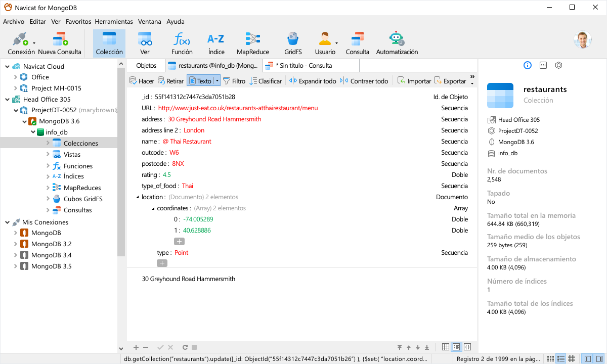Viewport: 607px width, 364px height.
Task: Add element button under coordinates array
Action: 179,242
